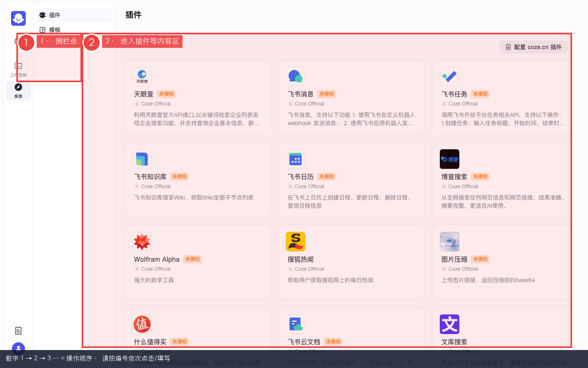Click Coze Official under 飞书日历

tap(310, 186)
